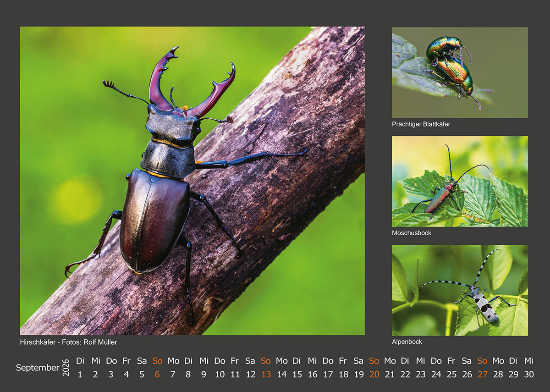Select the Moschusbock beetle photo
Screen dimensions: 550x392
(460, 182)
